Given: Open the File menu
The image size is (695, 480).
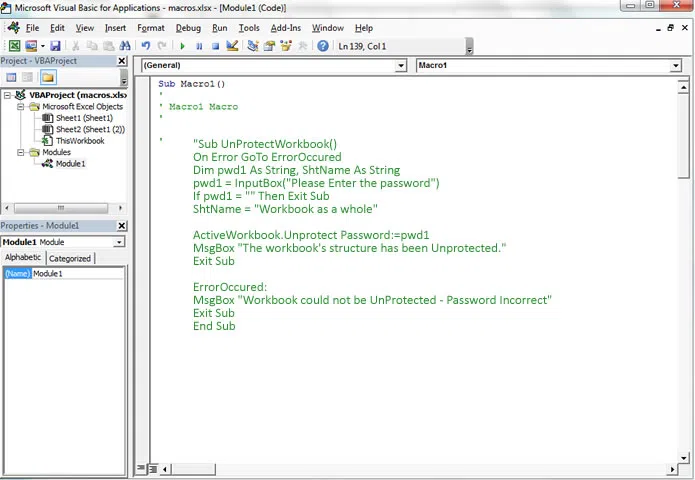Looking at the screenshot, I should click(x=32, y=28).
